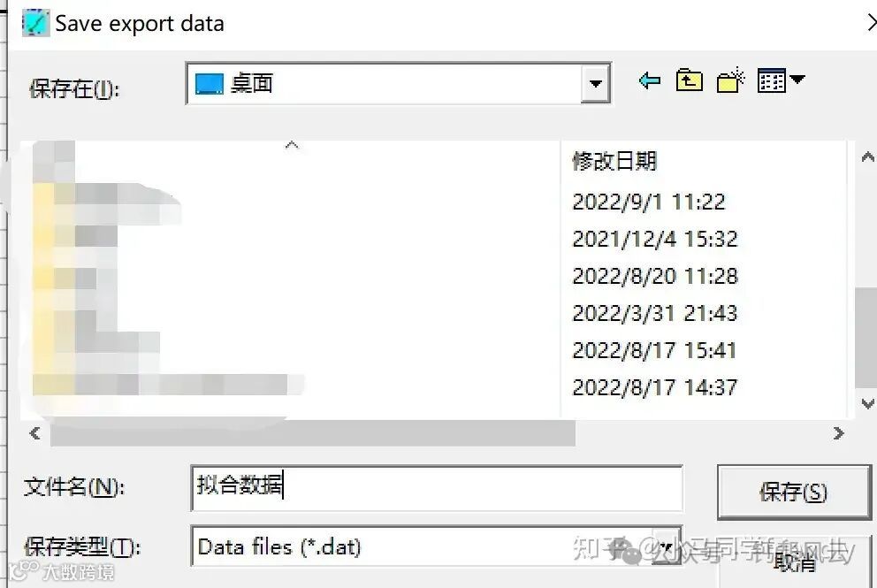Select the file dated 2022/9/1 11:22

649,202
